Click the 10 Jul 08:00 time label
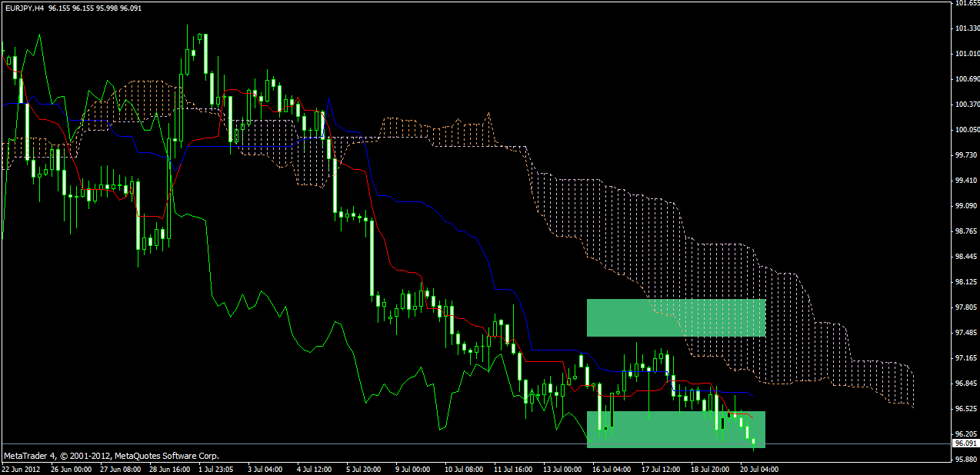The height and width of the screenshot is (475, 980). click(x=463, y=468)
